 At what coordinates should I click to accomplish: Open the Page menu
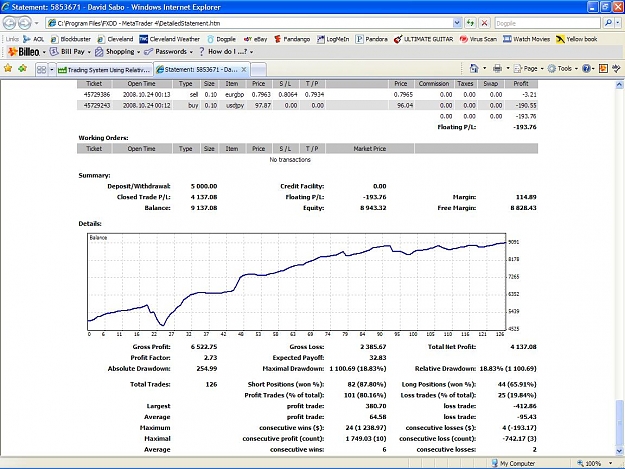529,69
